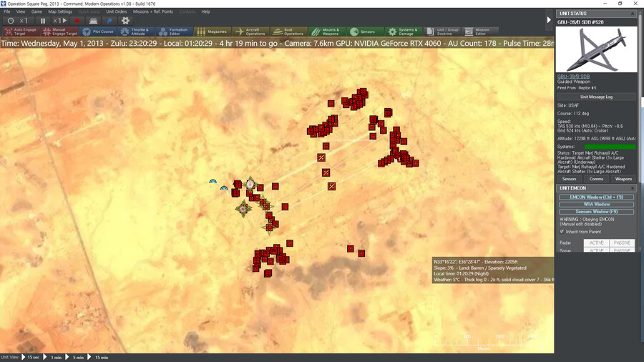Open the Mission Editor
This screenshot has height=362, width=644.
click(x=479, y=31)
